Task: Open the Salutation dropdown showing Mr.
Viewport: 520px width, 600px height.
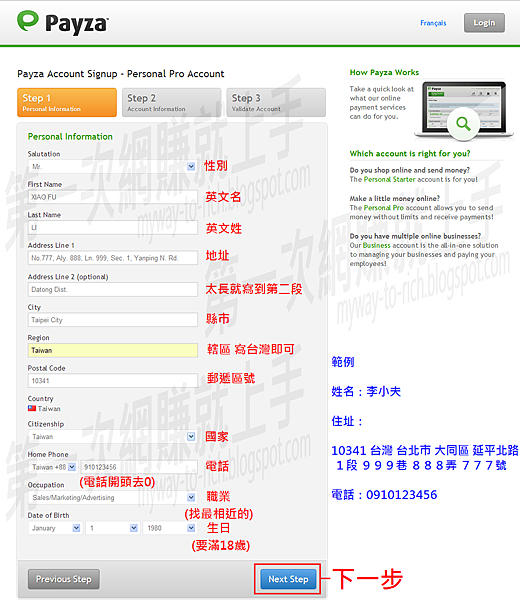Action: 112,166
